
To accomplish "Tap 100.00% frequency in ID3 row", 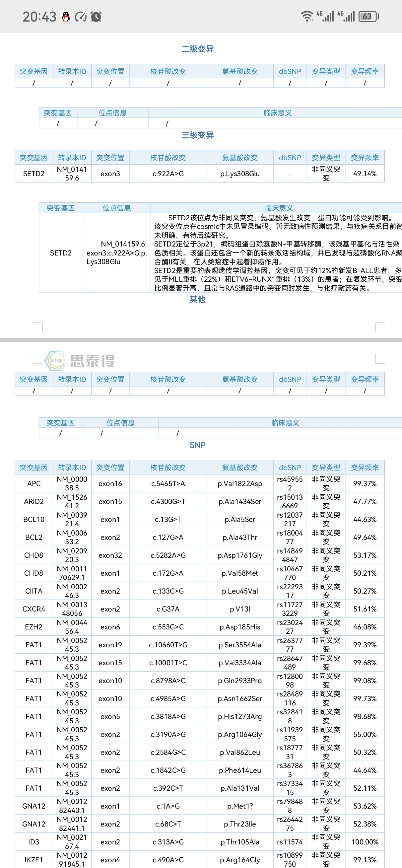I will pyautogui.click(x=365, y=842).
